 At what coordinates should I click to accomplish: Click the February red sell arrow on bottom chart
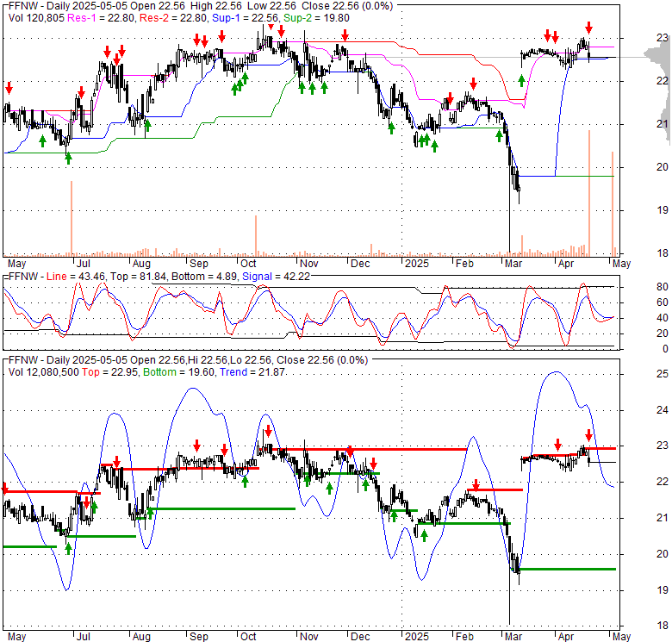(x=476, y=485)
